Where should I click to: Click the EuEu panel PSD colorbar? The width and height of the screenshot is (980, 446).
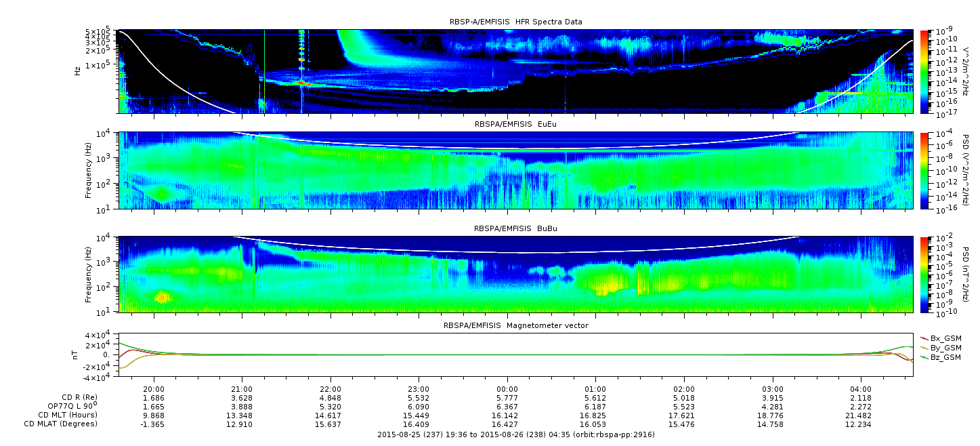(925, 171)
